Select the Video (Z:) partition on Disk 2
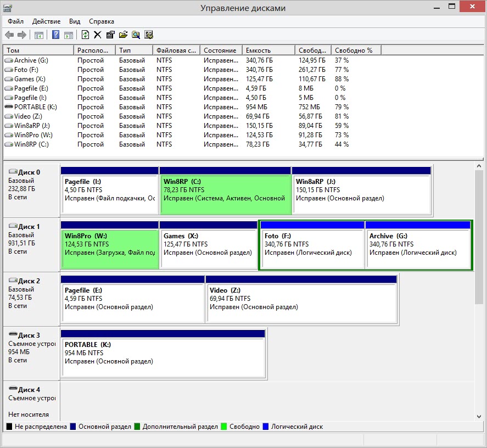Viewport: 487px width, 448px height. point(301,304)
